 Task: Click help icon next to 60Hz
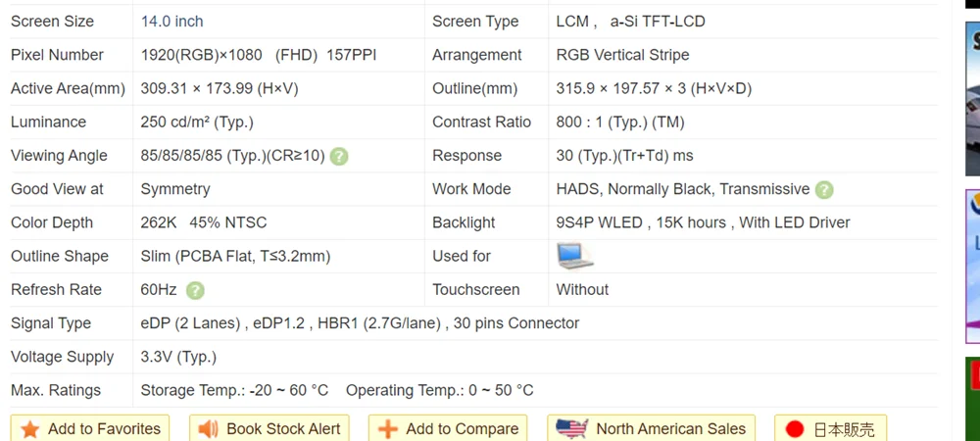click(x=195, y=290)
